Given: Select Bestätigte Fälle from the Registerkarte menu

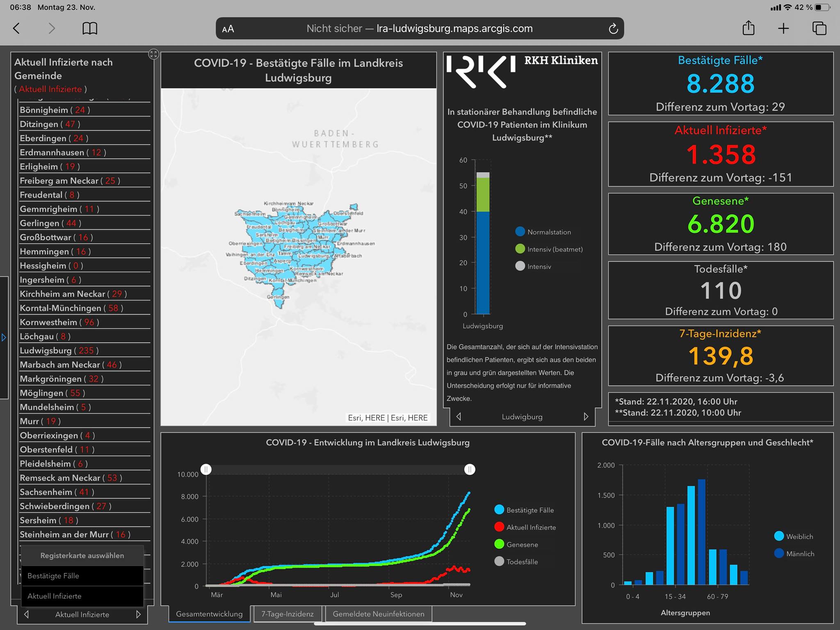Looking at the screenshot, I should [x=82, y=576].
